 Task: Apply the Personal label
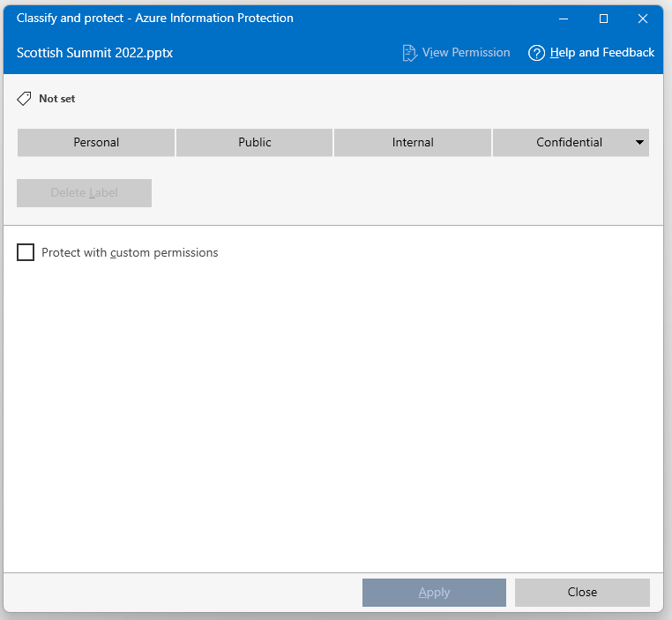click(96, 142)
